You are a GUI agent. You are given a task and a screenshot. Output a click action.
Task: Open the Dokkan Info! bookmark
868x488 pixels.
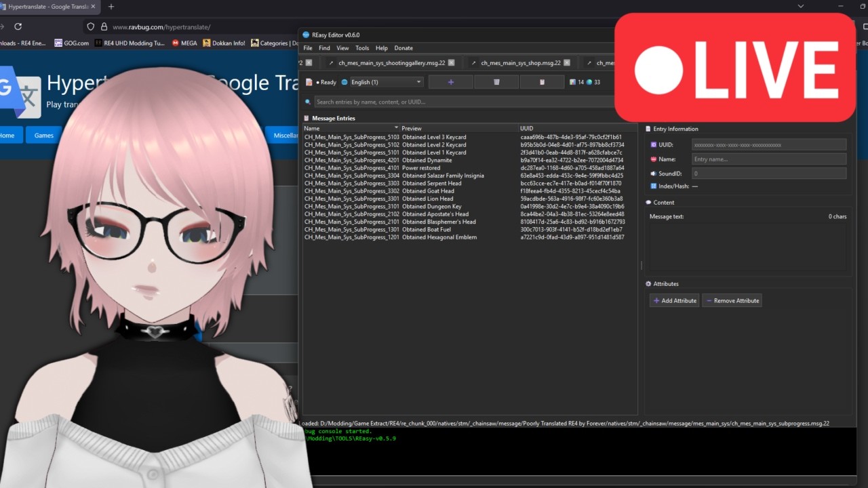point(224,43)
